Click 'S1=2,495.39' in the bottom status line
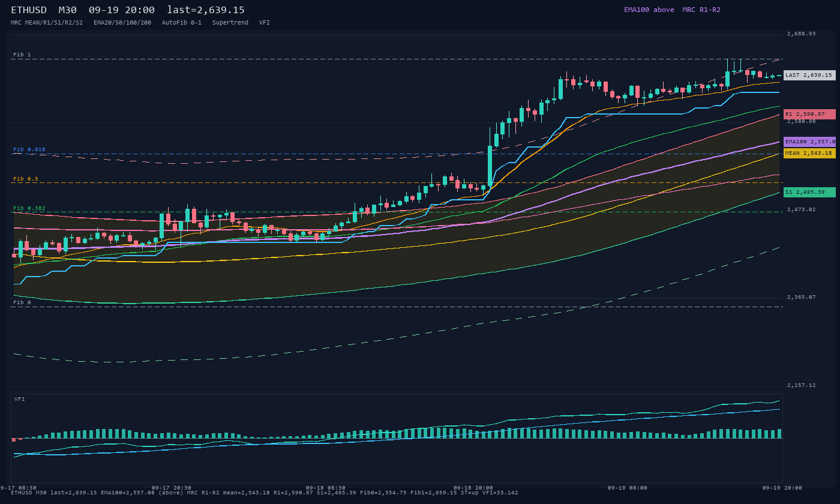Image resolution: width=840 pixels, height=504 pixels. pos(337,493)
